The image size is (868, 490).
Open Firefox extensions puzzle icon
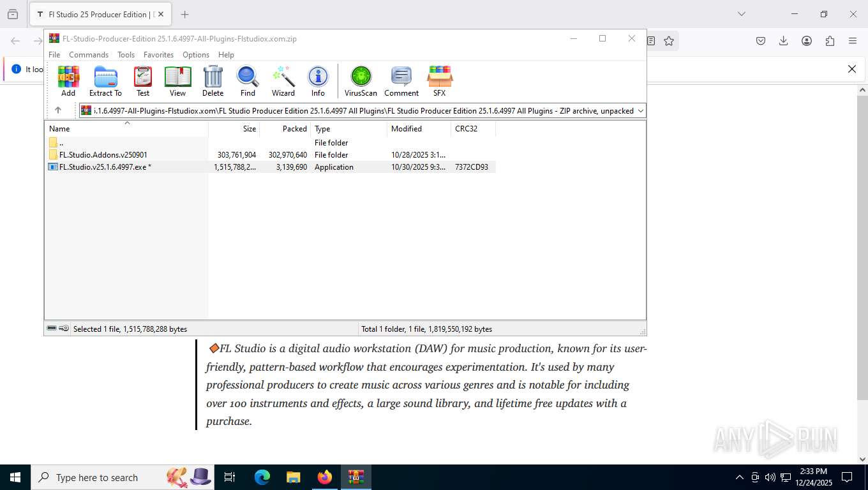click(x=830, y=41)
